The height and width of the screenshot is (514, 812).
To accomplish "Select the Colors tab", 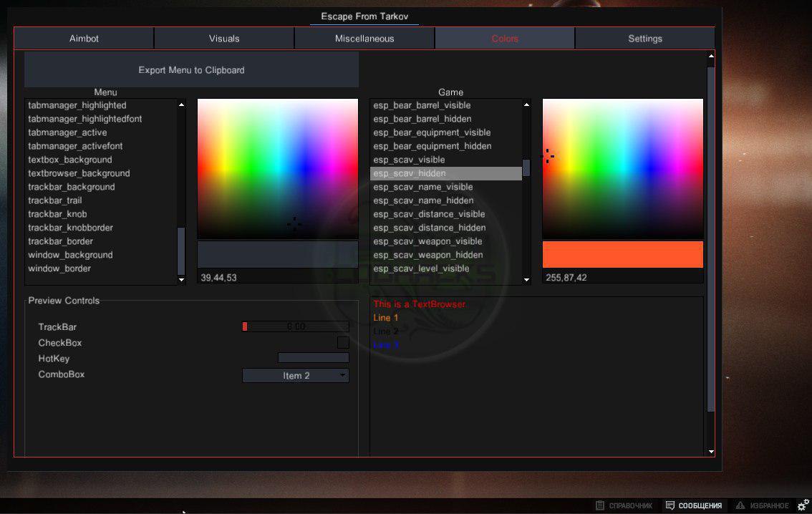I will (x=505, y=39).
